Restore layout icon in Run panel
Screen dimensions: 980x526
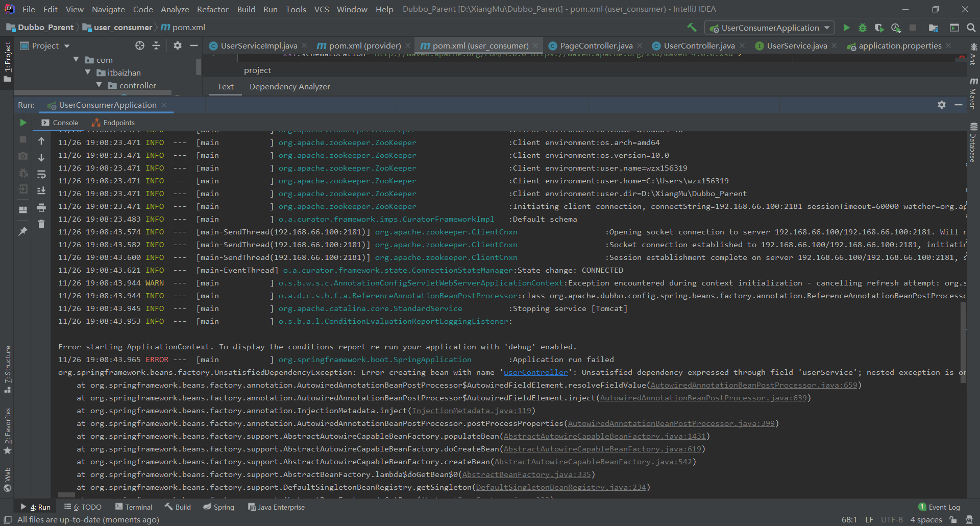[23, 209]
